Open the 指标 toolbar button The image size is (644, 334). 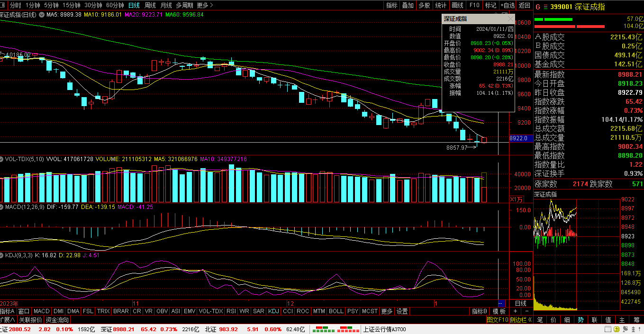pyautogui.click(x=392, y=5)
